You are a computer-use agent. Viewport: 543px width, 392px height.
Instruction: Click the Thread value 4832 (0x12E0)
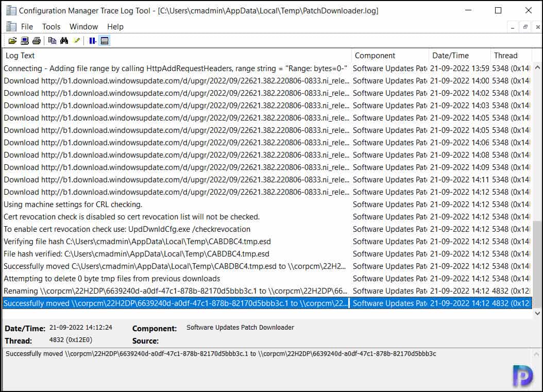tap(71, 339)
